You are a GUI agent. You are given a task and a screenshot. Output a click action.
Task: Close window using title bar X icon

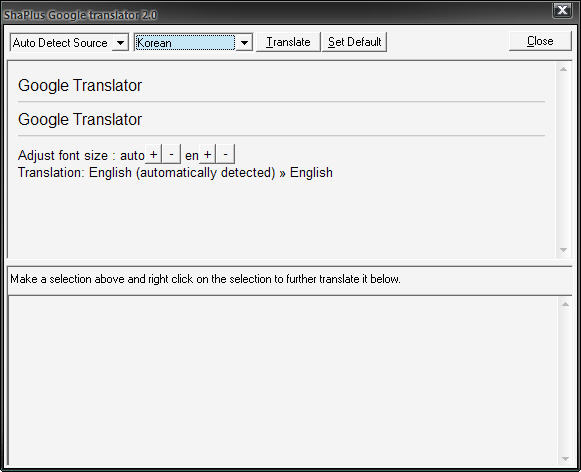pos(562,10)
